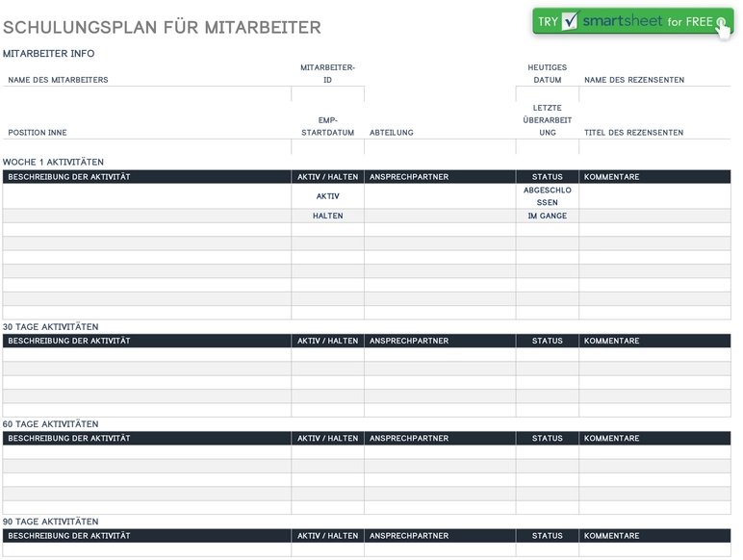Screen dimensions: 743x560
Task: Click the ABGESCHLOSSEN status cell
Action: [x=547, y=196]
